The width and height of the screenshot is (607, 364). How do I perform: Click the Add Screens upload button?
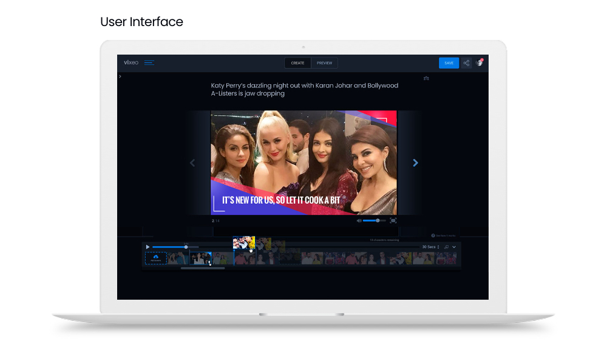click(156, 258)
